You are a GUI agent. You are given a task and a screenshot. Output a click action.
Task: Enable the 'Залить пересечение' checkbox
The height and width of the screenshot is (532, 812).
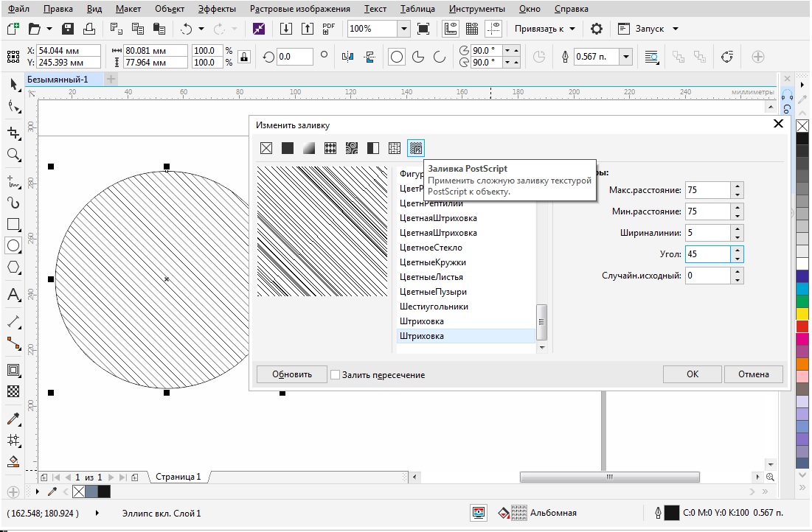336,374
